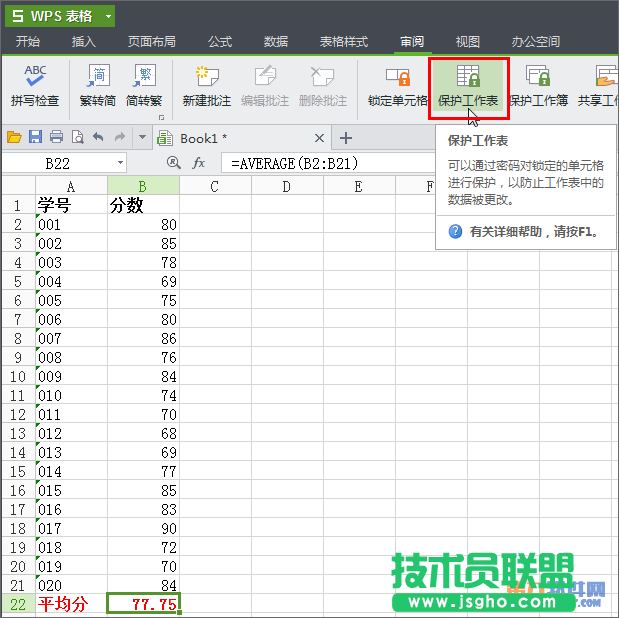Open the 页面布局 tab
Image resolution: width=619 pixels, height=618 pixels.
pos(152,41)
